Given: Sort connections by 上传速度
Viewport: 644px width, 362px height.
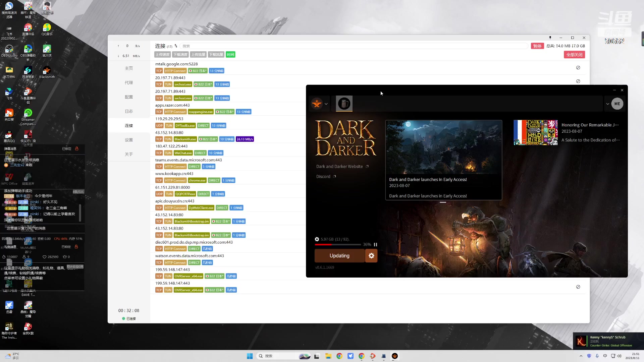Looking at the screenshot, I should 162,55.
